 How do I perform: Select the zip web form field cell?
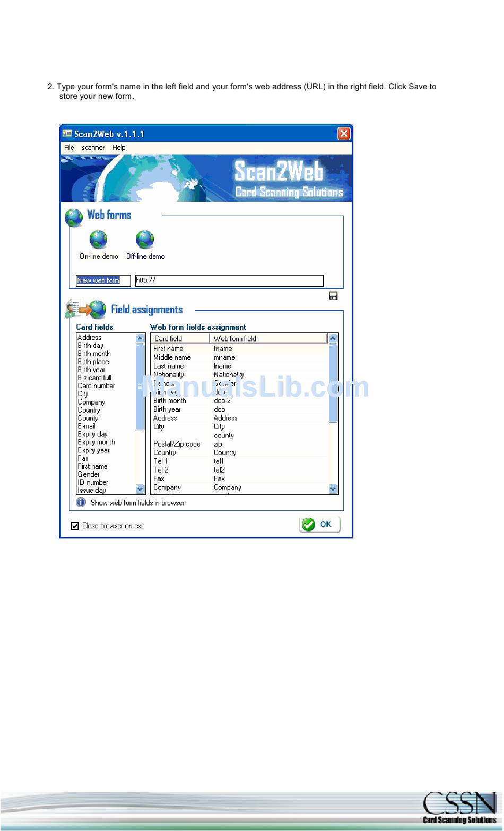[x=218, y=444]
